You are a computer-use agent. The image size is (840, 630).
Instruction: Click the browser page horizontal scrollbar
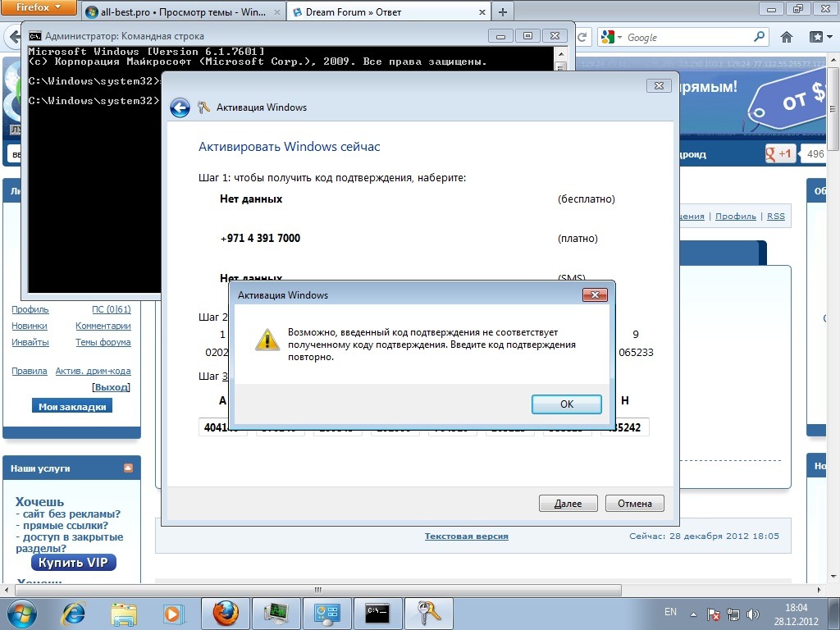coord(318,590)
